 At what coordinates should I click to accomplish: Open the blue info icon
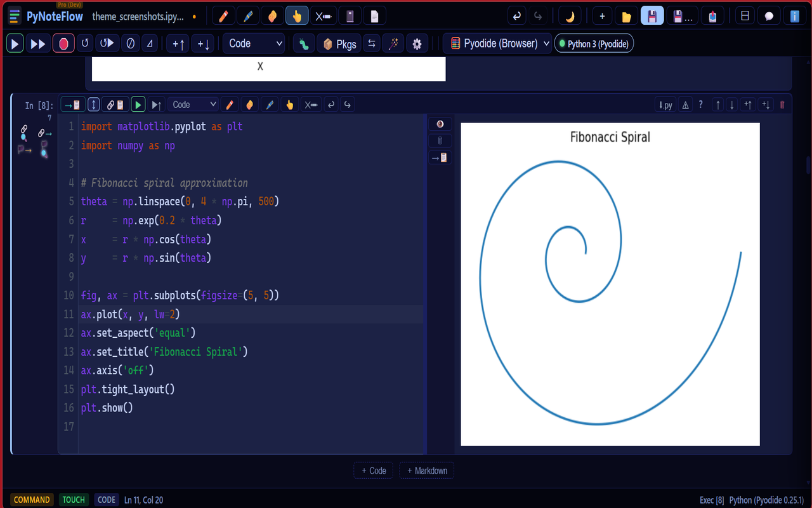[x=794, y=16]
